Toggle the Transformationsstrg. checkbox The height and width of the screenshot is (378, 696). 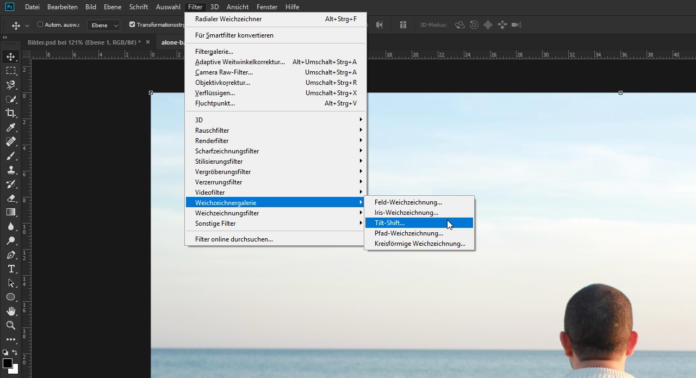coord(132,25)
